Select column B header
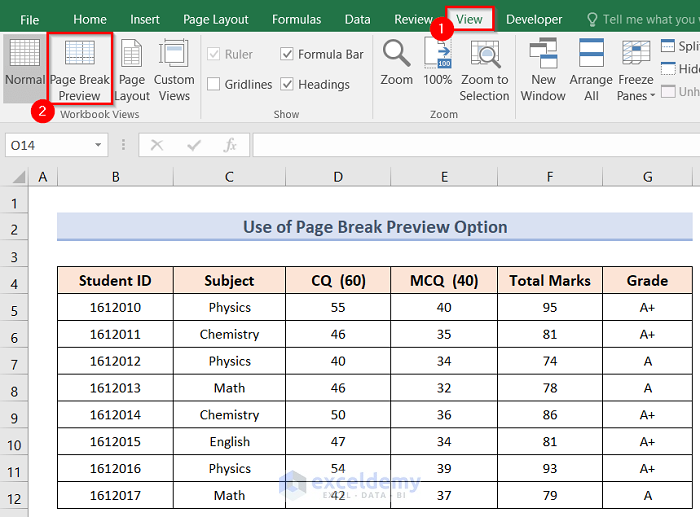This screenshot has width=700, height=517. tap(116, 177)
